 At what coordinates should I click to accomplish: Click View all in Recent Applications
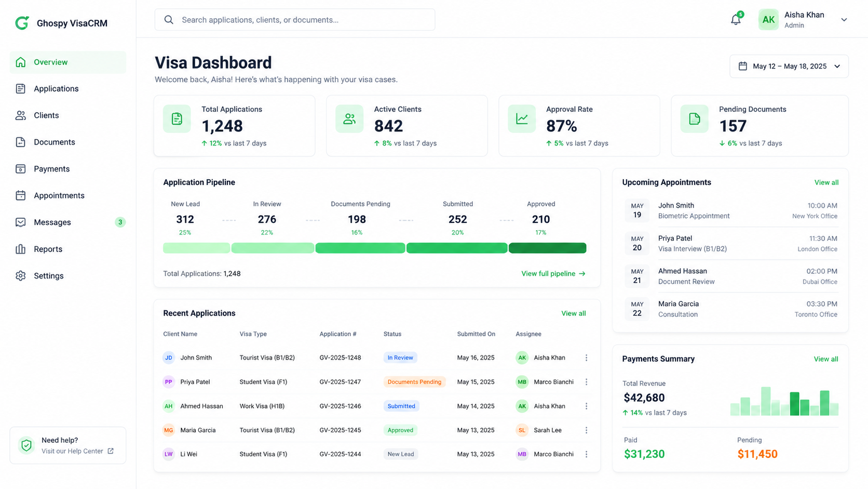(x=574, y=313)
